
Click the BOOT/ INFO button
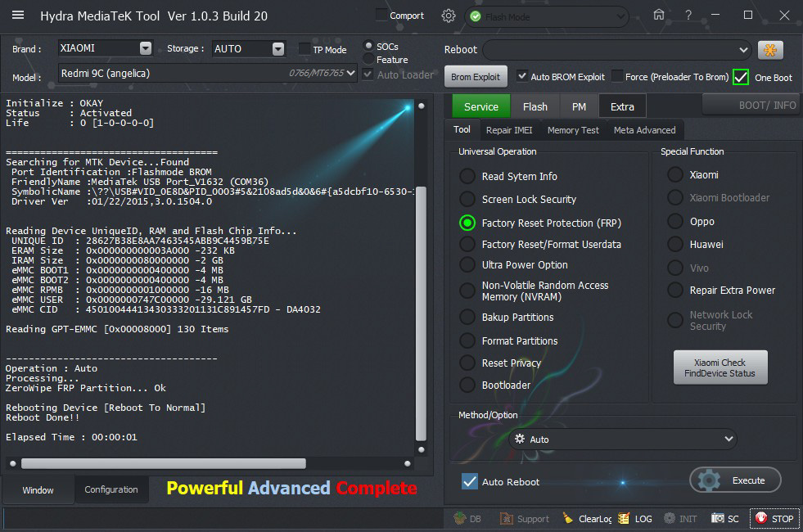pyautogui.click(x=750, y=105)
